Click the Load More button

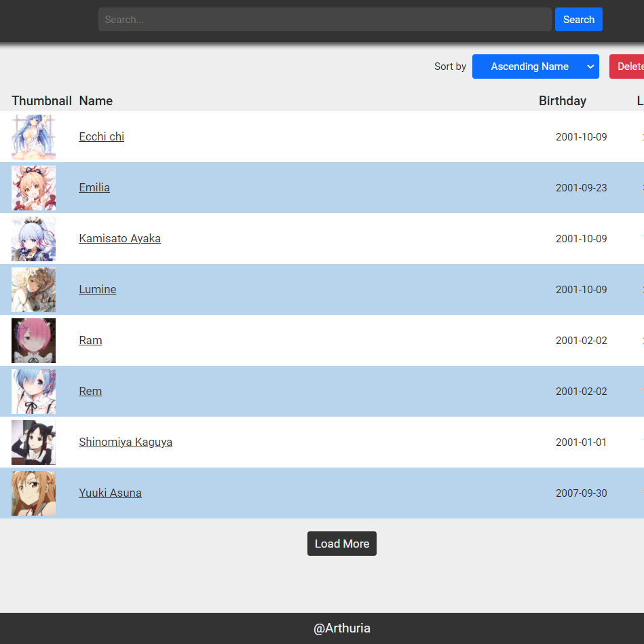coord(341,544)
